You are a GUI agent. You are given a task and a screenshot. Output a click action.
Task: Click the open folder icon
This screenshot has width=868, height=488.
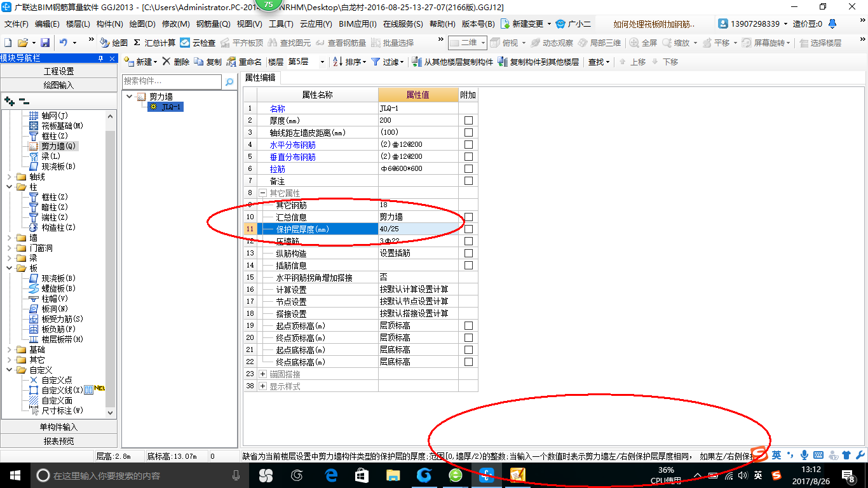pos(22,43)
